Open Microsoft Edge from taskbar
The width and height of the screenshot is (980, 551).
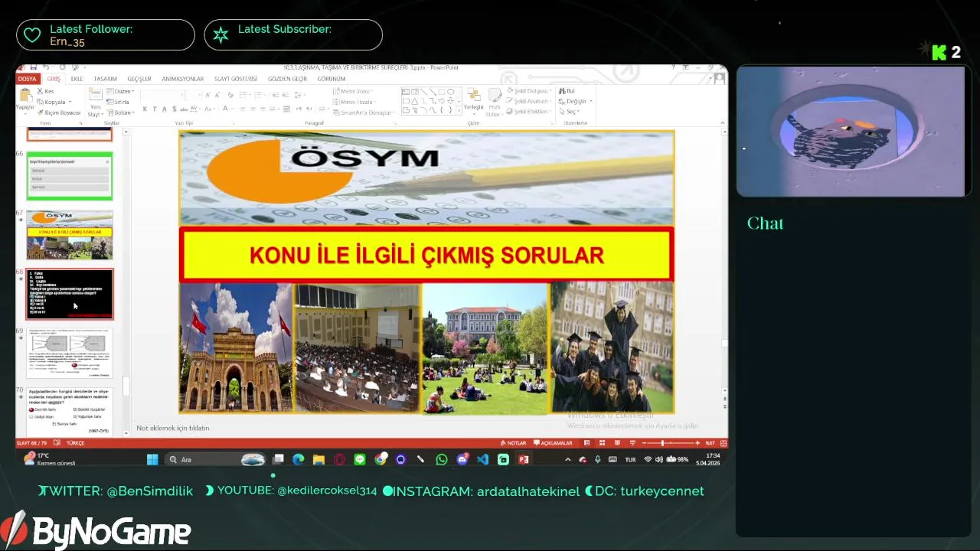coord(298,459)
